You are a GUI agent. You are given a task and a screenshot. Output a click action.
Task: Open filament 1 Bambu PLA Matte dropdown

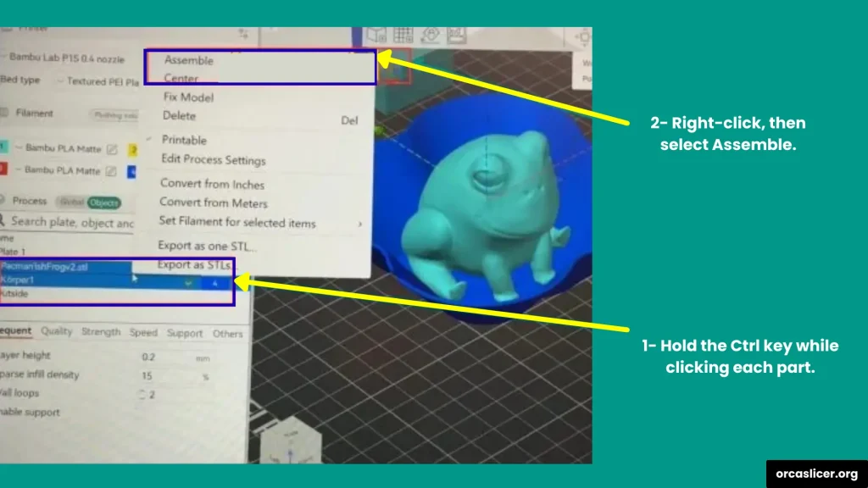tap(58, 148)
